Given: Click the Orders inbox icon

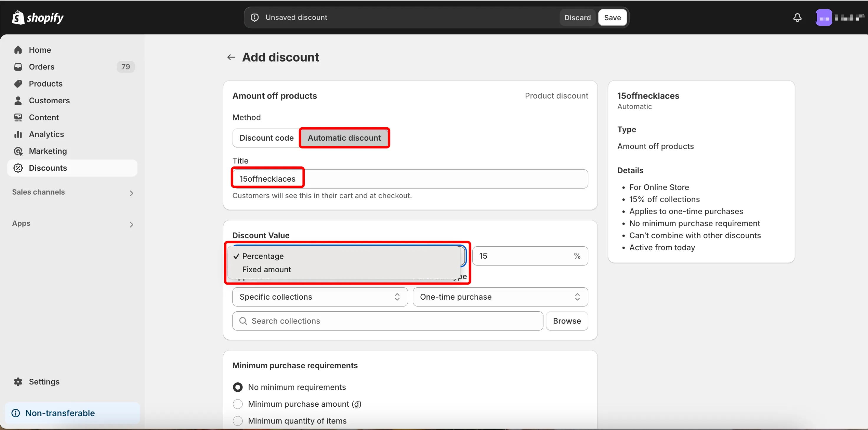Looking at the screenshot, I should coord(18,67).
